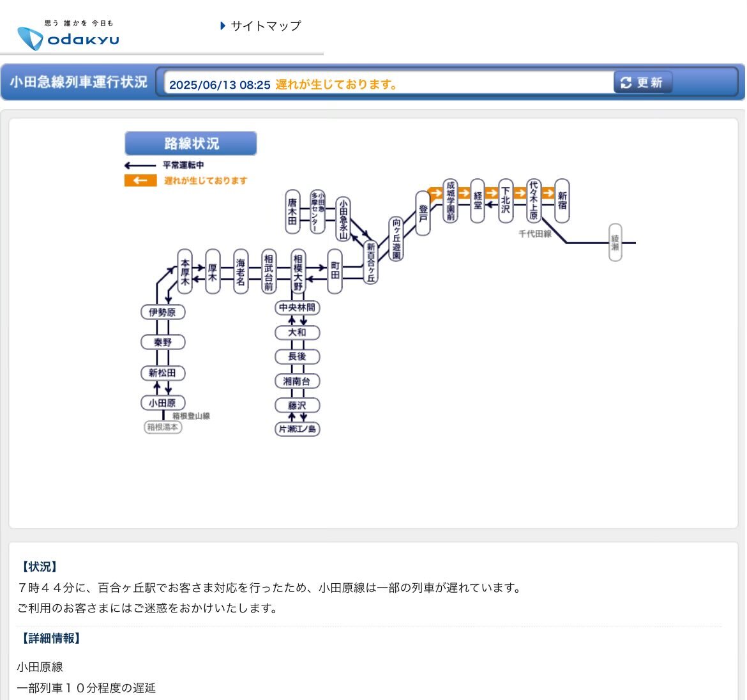Click 町田 station label
The height and width of the screenshot is (700, 747).
(335, 271)
